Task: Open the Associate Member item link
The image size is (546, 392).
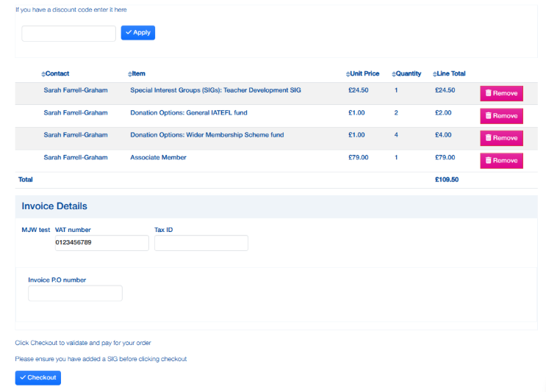Action: click(158, 157)
